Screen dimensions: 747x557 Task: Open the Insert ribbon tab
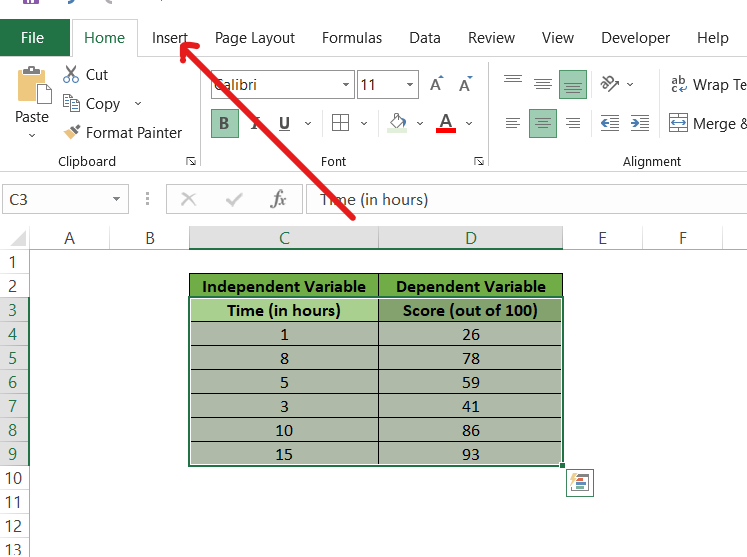pos(169,38)
